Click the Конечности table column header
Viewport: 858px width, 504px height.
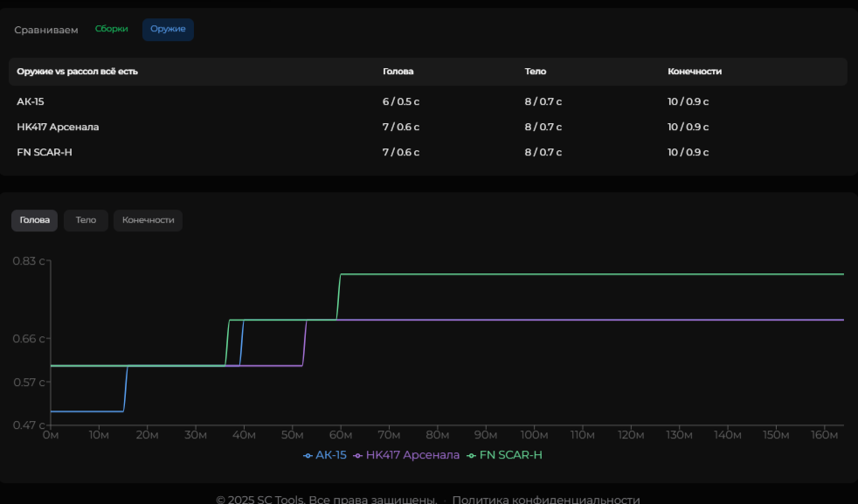695,72
